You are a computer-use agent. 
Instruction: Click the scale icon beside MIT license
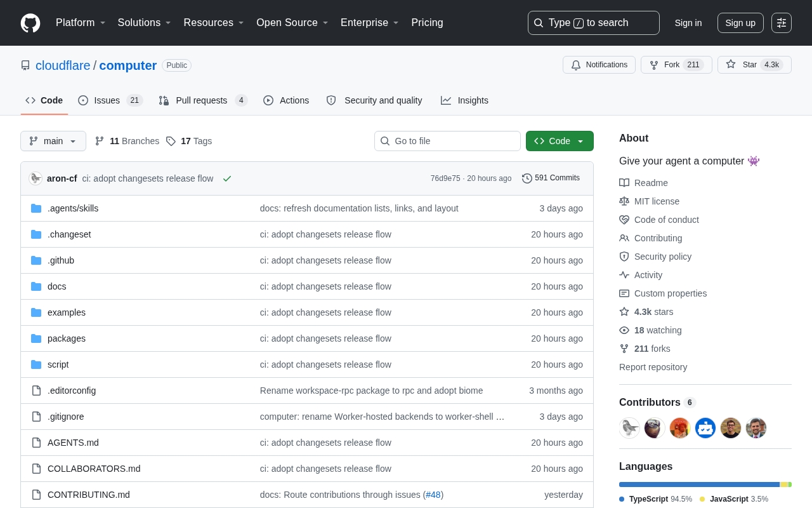624,201
